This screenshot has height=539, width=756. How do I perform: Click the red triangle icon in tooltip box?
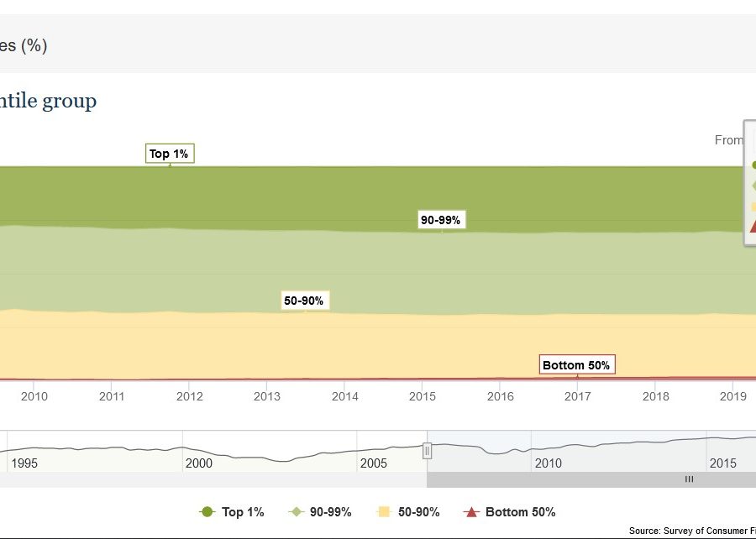pos(752,225)
